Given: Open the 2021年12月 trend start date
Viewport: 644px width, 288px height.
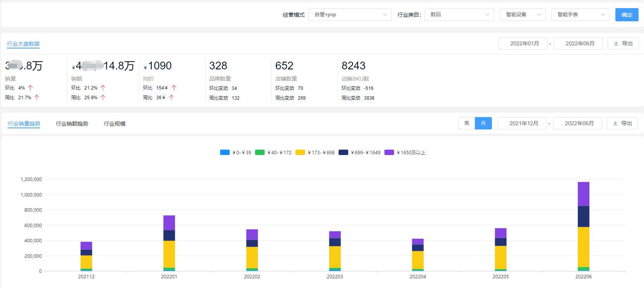Looking at the screenshot, I should point(522,123).
